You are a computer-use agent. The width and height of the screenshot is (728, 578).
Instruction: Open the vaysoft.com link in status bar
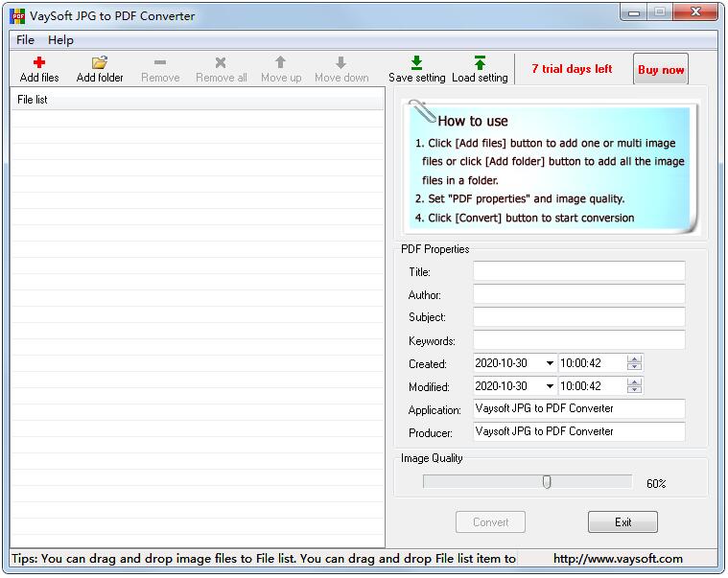coord(618,559)
